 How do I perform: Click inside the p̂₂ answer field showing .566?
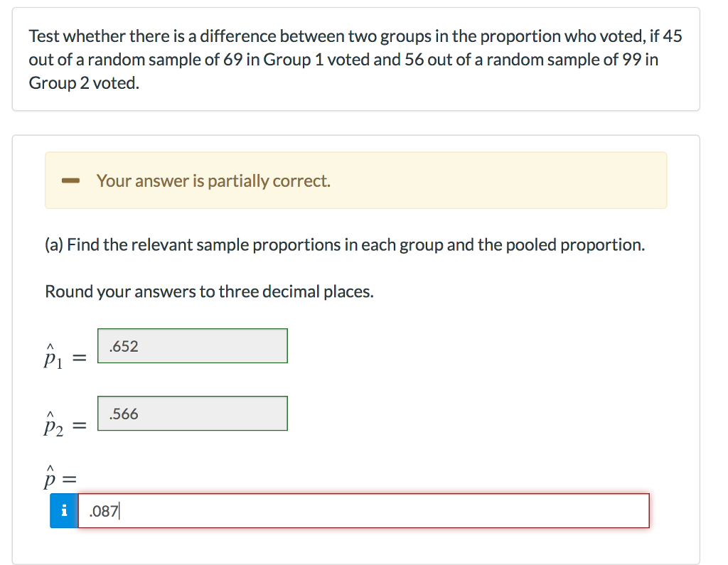coord(192,414)
